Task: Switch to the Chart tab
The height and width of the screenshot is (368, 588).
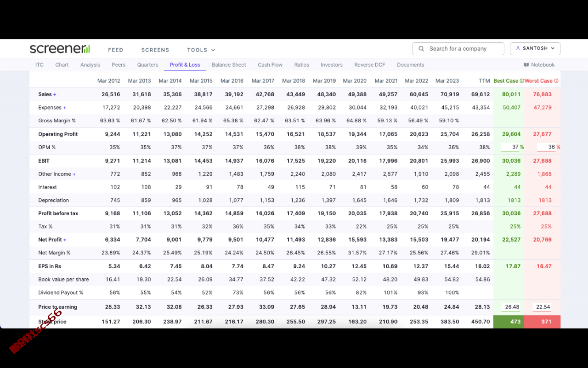Action: pos(62,65)
